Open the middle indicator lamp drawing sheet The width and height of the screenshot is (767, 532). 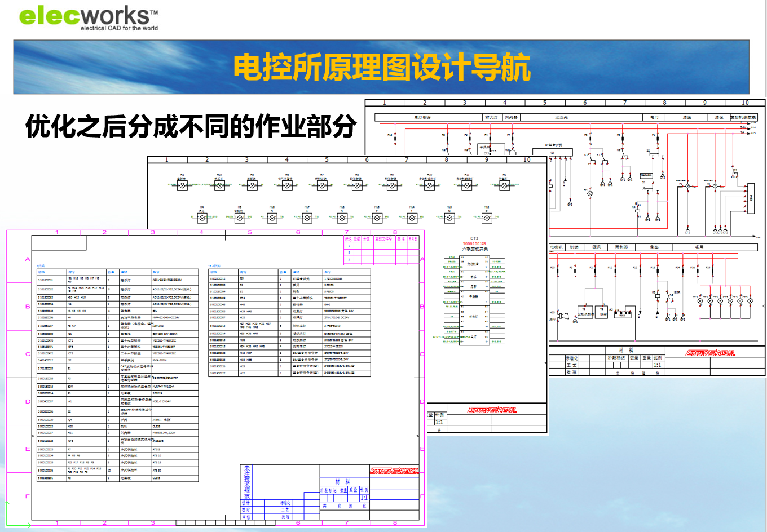pyautogui.click(x=347, y=296)
